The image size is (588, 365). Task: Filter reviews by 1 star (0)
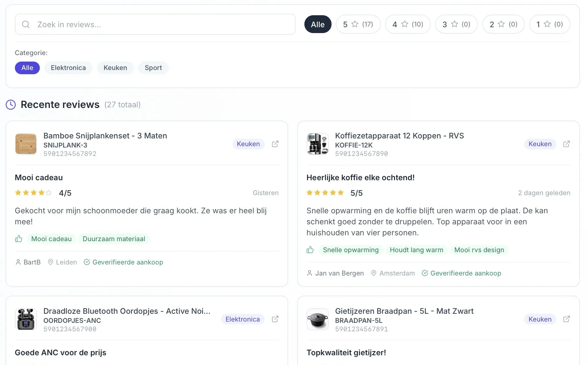point(550,24)
